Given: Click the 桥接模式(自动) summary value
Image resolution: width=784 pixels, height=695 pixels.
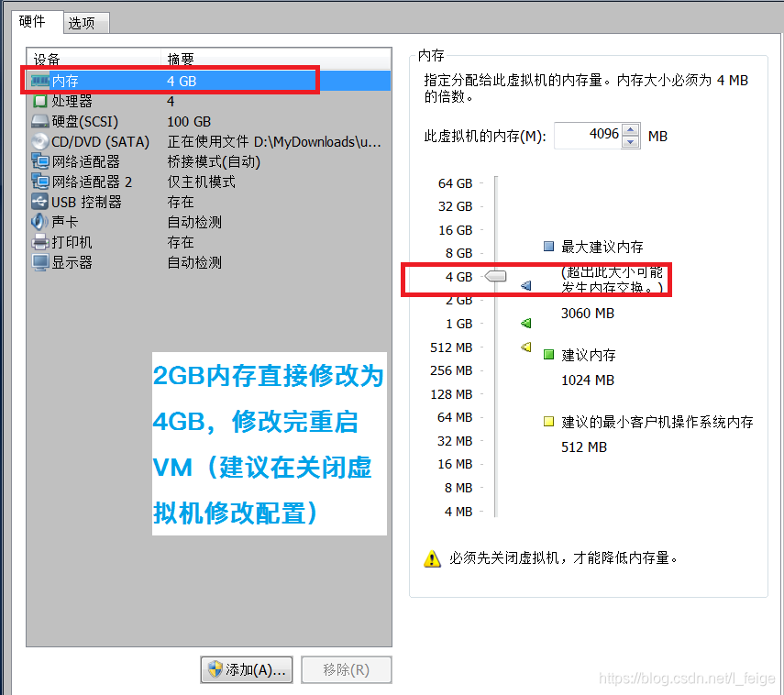Looking at the screenshot, I should 214,161.
